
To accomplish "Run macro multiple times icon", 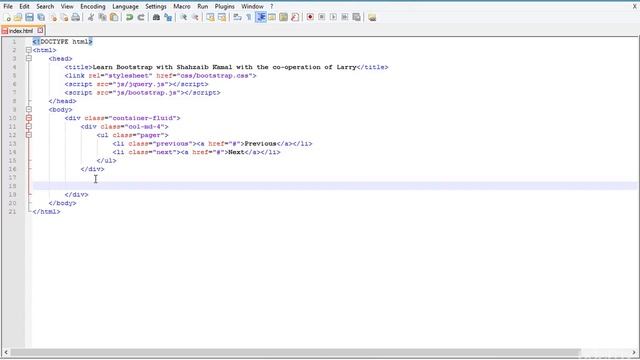I will (x=345, y=17).
